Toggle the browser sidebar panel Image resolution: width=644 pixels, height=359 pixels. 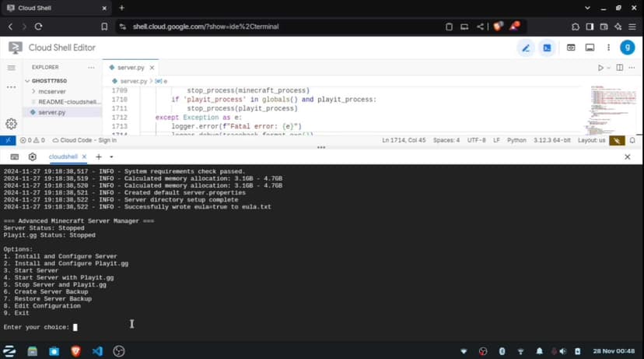click(x=590, y=26)
